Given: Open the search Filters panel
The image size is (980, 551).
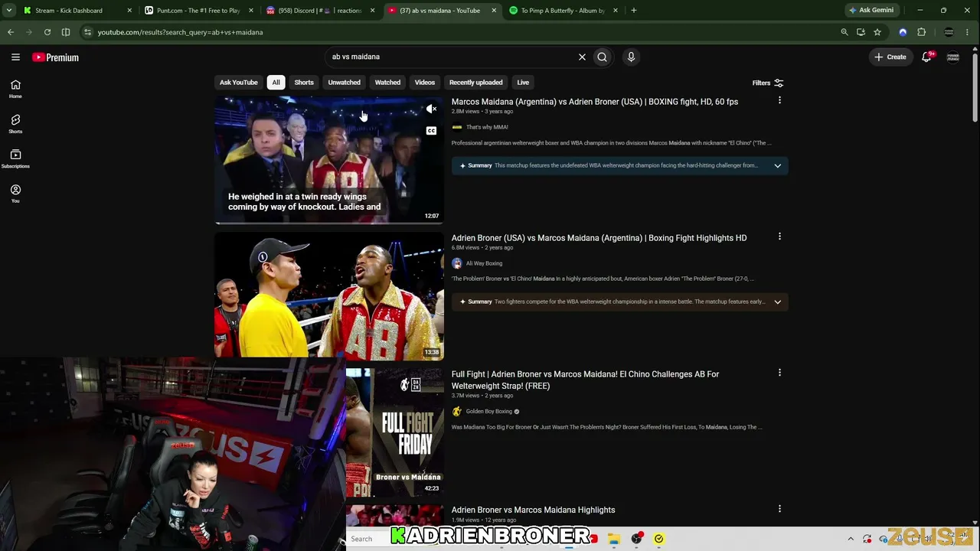Looking at the screenshot, I should [x=767, y=83].
